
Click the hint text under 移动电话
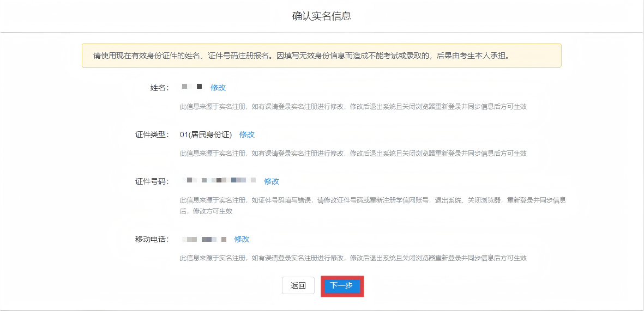[353, 258]
